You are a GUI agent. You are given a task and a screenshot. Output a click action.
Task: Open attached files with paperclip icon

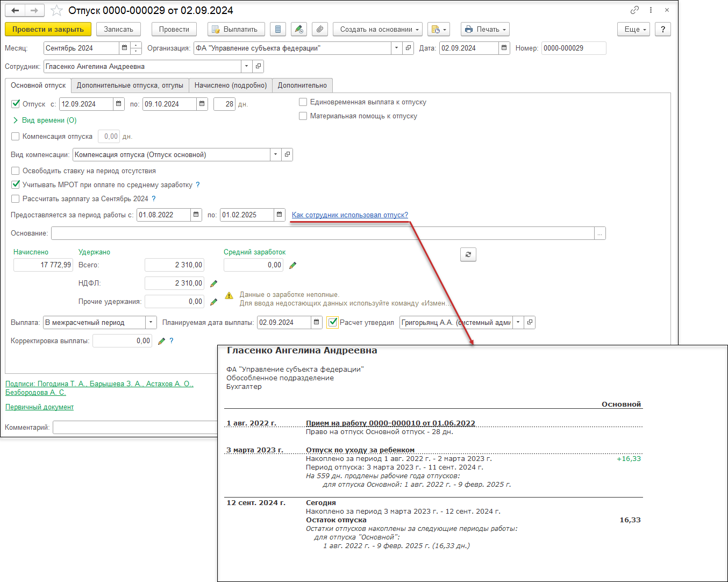319,29
